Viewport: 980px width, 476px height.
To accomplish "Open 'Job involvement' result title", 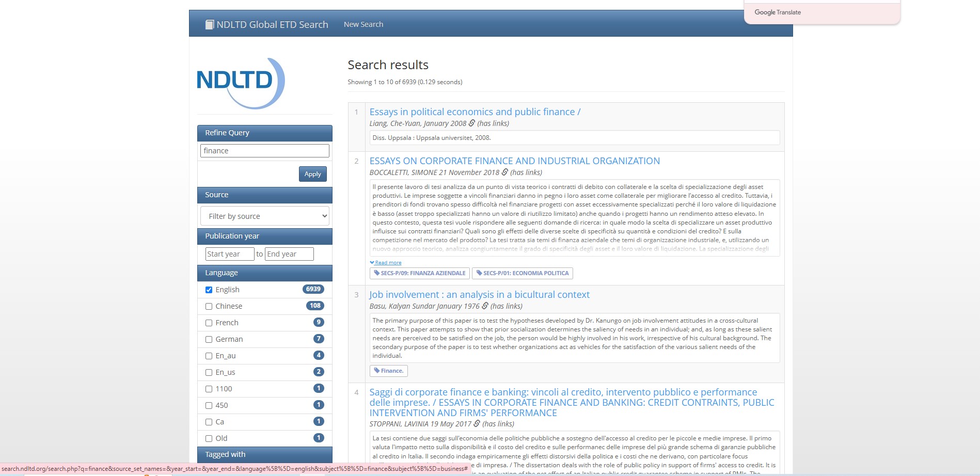I will click(x=479, y=295).
